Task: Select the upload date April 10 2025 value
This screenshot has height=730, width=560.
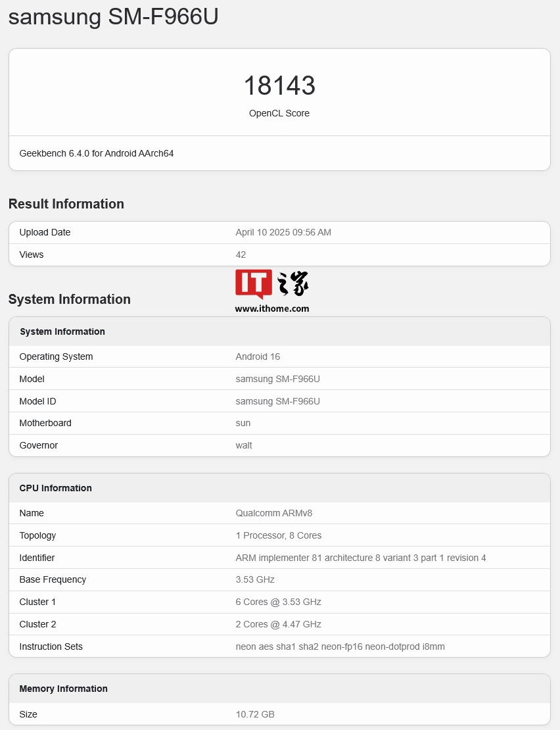Action: (283, 232)
